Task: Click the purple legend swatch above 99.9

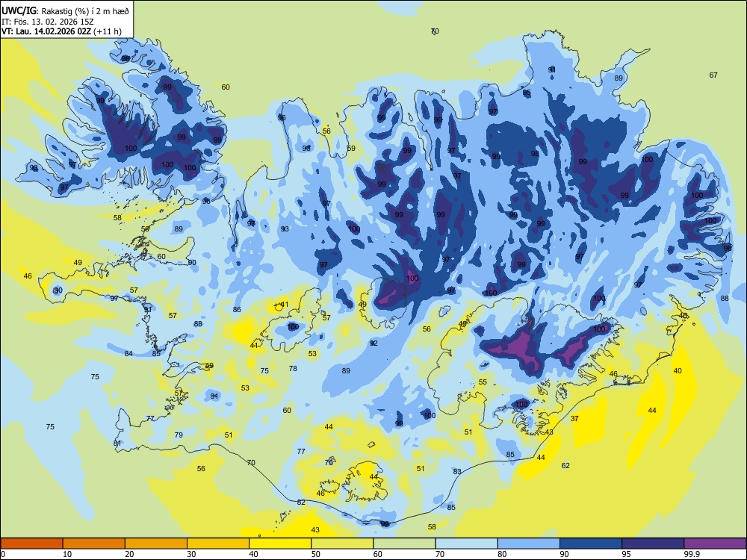Action: (x=715, y=544)
